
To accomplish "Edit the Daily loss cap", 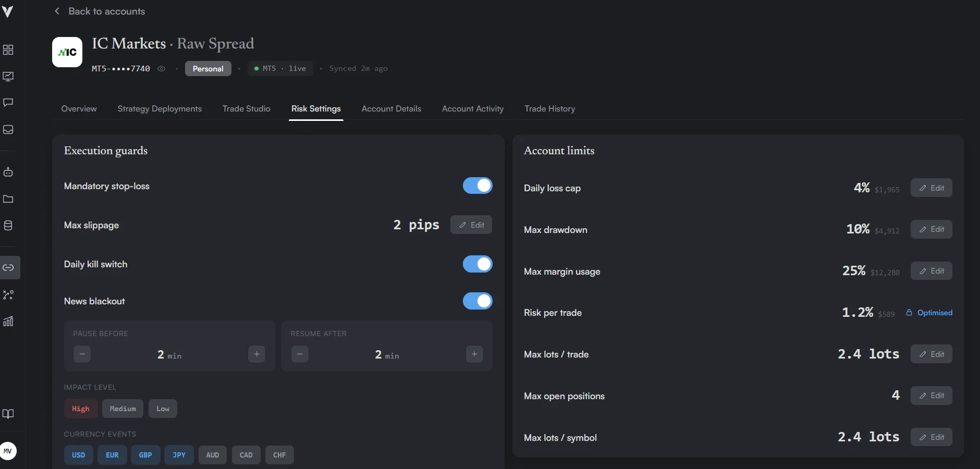I will click(932, 188).
